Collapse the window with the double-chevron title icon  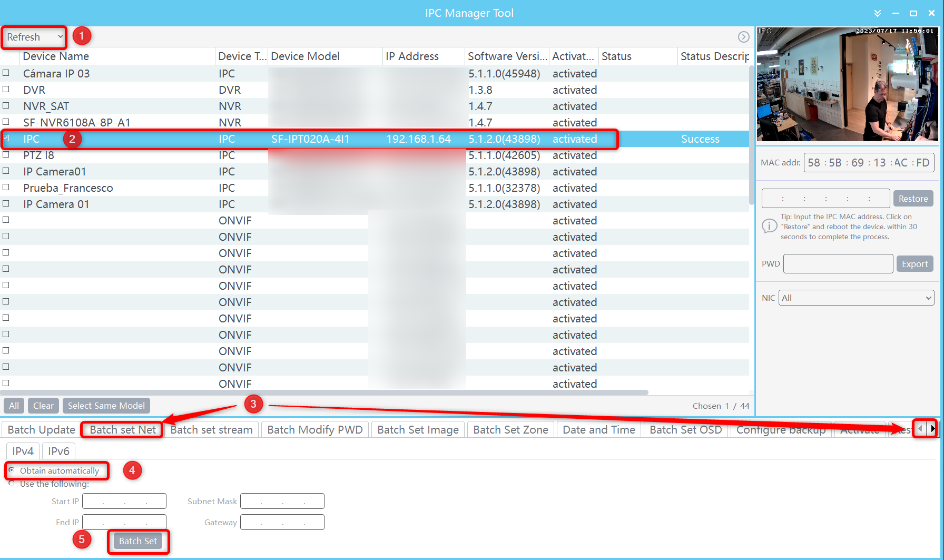pyautogui.click(x=877, y=13)
